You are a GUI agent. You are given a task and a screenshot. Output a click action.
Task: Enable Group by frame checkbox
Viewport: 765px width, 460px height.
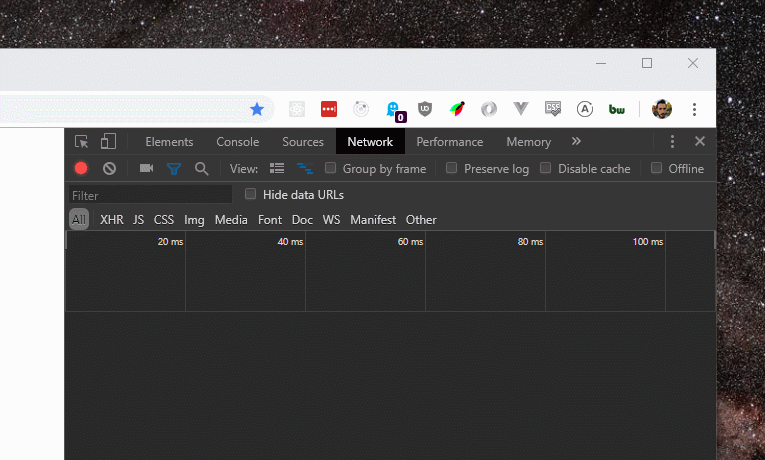(x=330, y=168)
